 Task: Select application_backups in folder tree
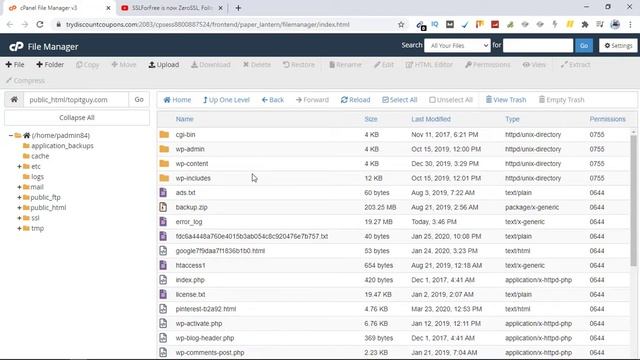(x=62, y=146)
